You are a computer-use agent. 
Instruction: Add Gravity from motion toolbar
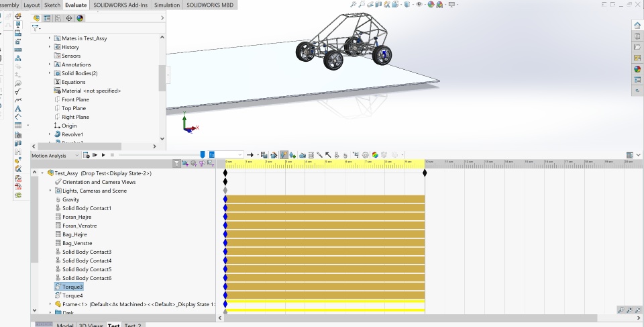click(x=345, y=155)
